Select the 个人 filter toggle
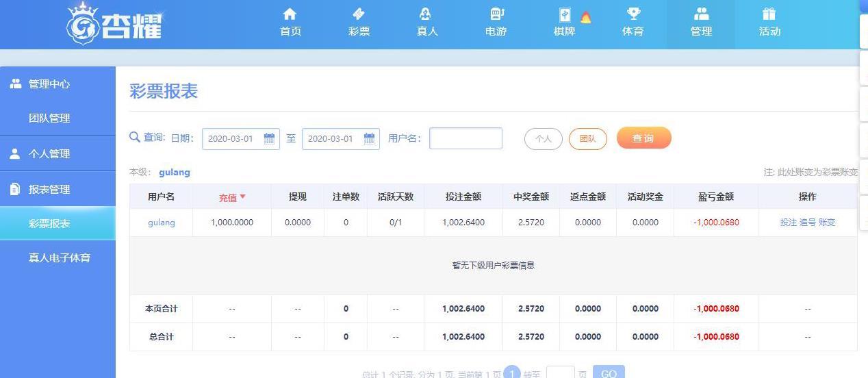This screenshot has width=868, height=378. pyautogui.click(x=543, y=138)
